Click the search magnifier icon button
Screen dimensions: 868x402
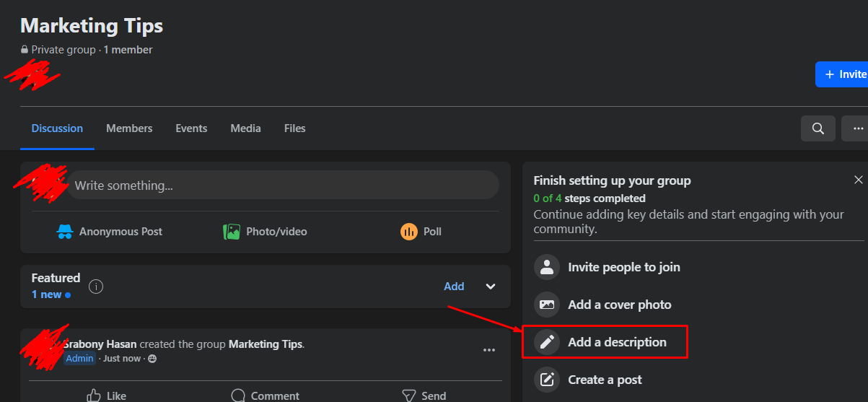817,128
